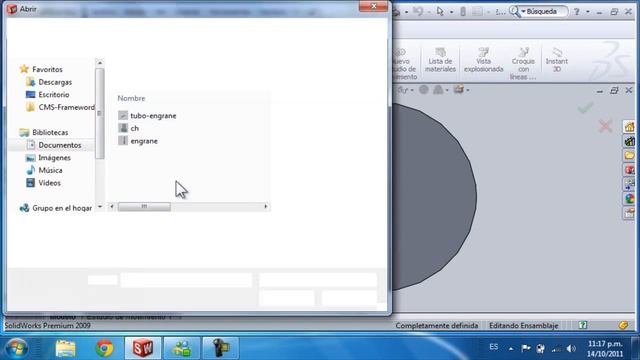Click the Lista de materiales tool
Viewport: 640px width, 360px height.
(440, 60)
